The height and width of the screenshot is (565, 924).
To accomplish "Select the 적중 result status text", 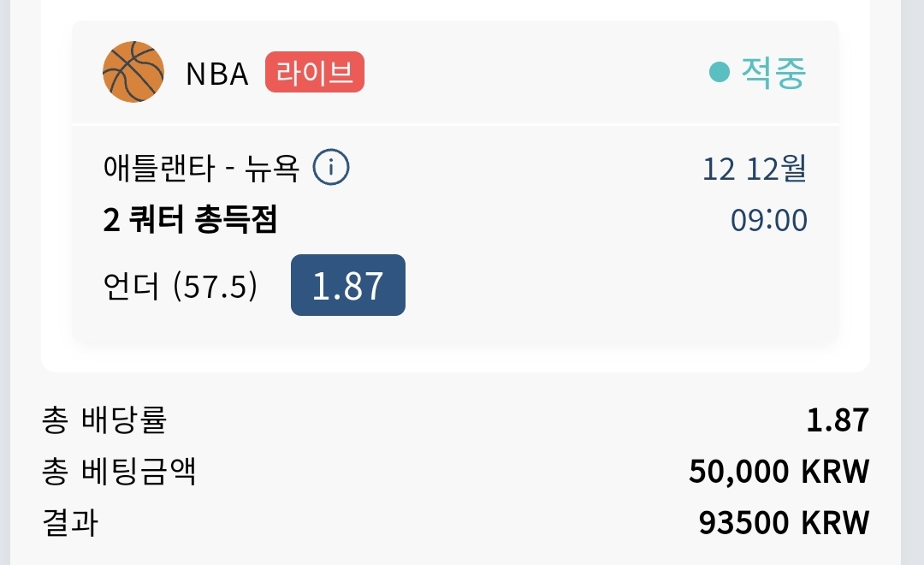I will [773, 73].
